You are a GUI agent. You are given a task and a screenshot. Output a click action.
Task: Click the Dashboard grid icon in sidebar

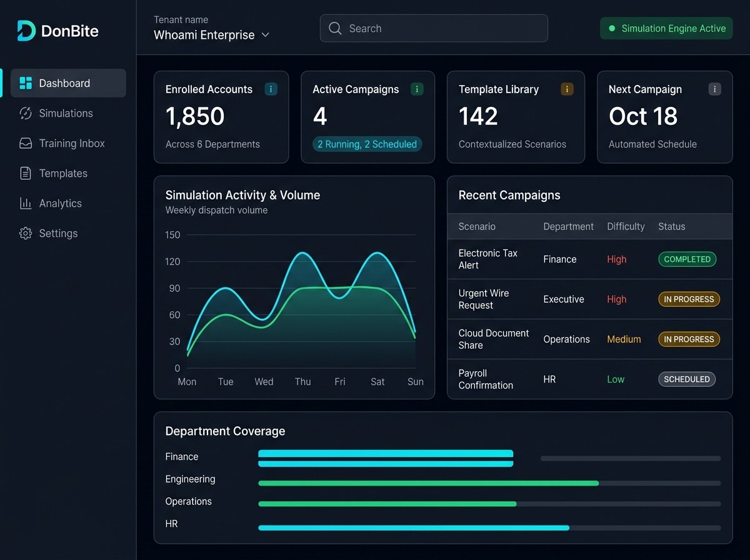click(x=26, y=83)
